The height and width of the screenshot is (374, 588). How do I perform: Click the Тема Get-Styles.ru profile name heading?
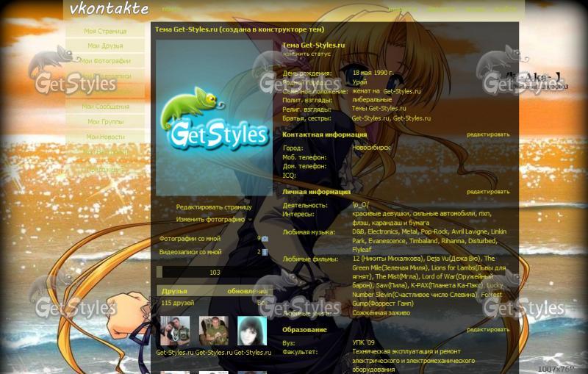[313, 46]
